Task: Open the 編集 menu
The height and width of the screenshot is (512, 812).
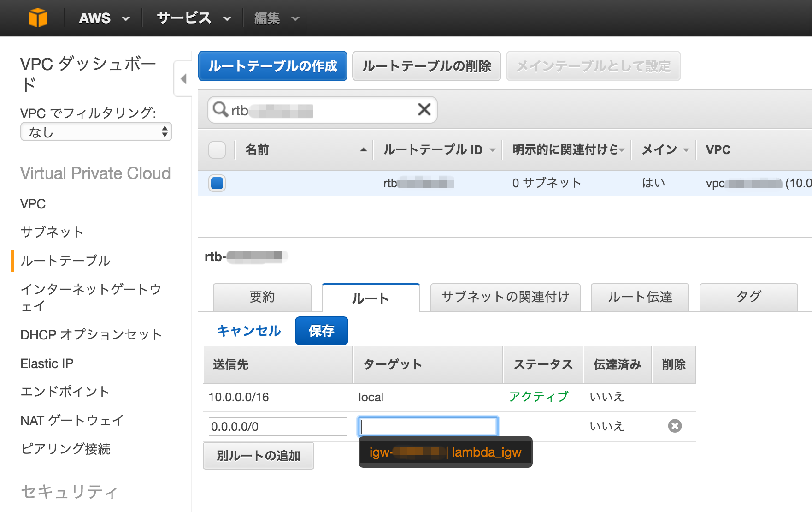Action: (277, 18)
